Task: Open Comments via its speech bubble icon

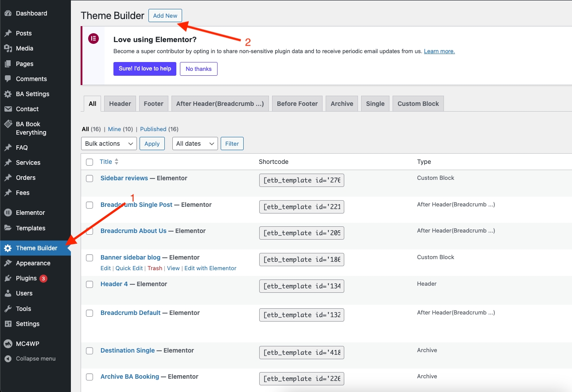Action: tap(8, 79)
